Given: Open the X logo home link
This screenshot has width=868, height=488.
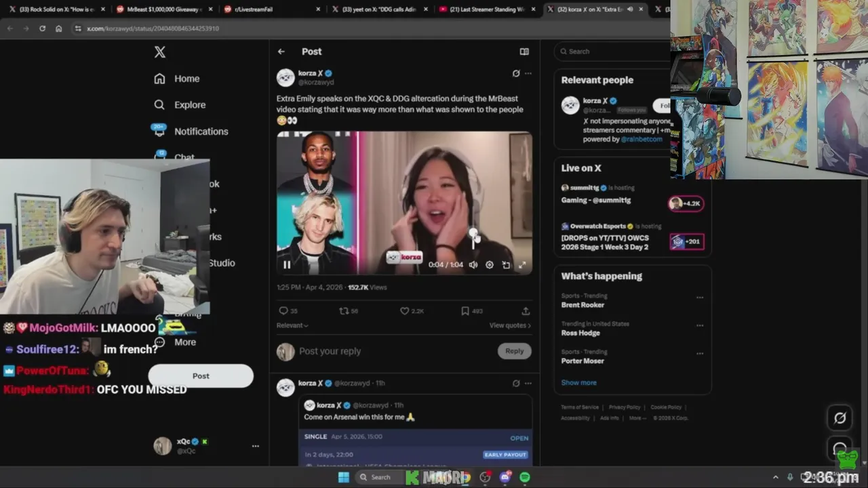Looking at the screenshot, I should tap(159, 52).
